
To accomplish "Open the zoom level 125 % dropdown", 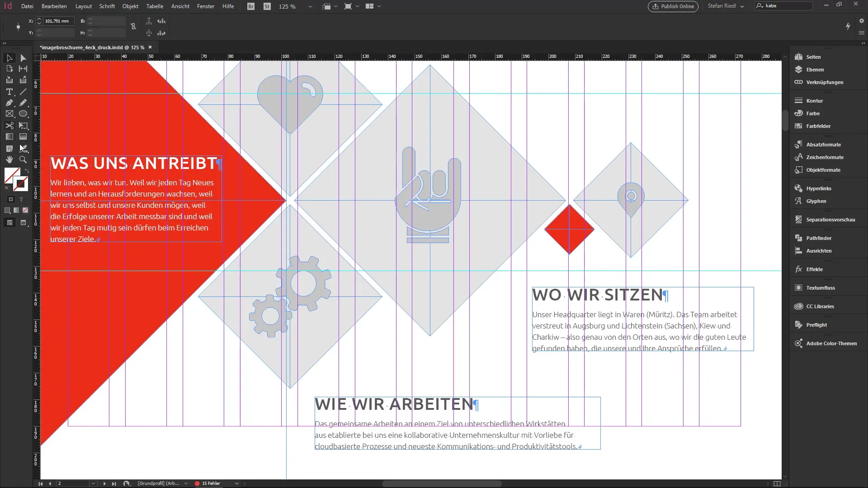I will (310, 6).
